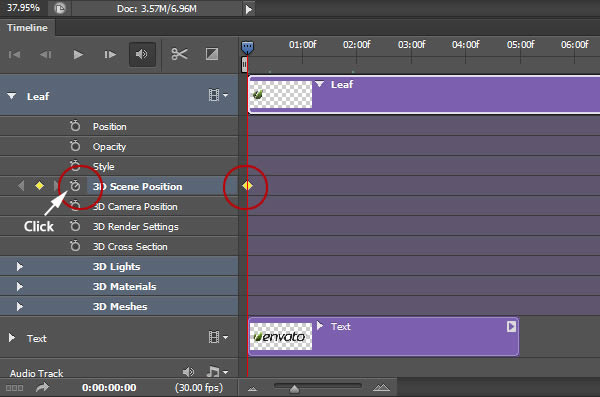Click the timeline zoom slider handle
The height and width of the screenshot is (397, 600).
(x=294, y=389)
